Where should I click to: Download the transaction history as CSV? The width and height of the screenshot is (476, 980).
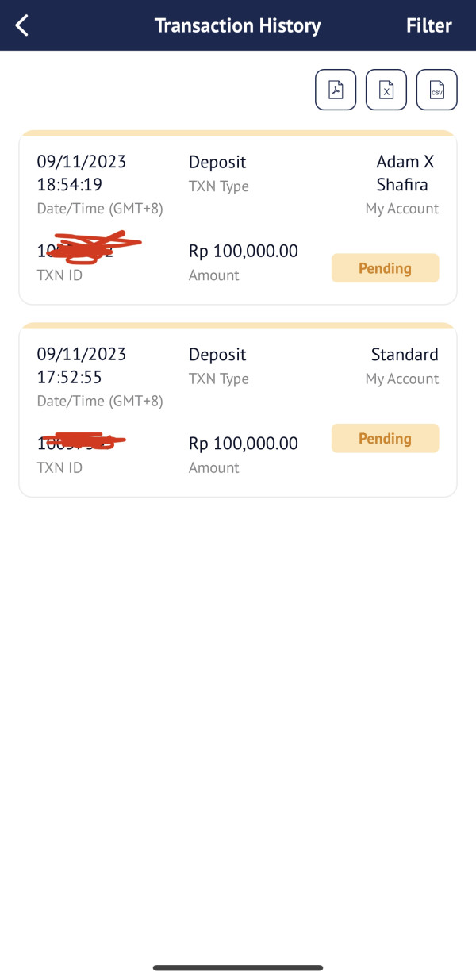(437, 90)
